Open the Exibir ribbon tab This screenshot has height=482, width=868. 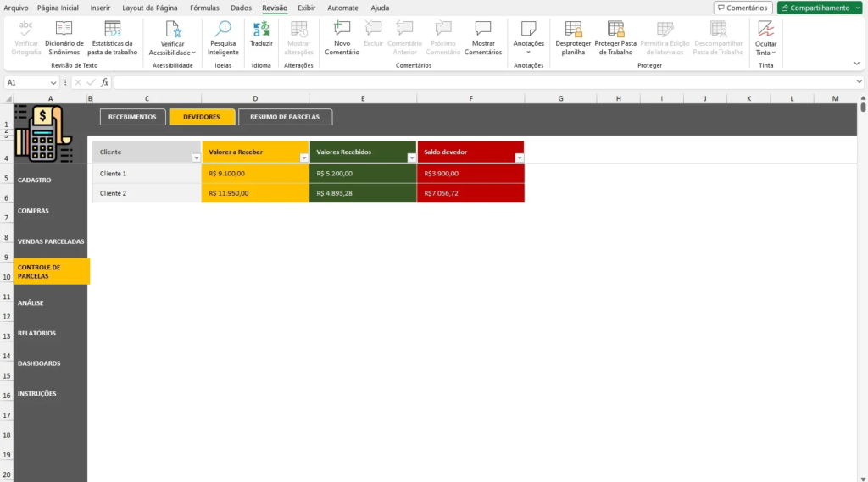[x=306, y=8]
